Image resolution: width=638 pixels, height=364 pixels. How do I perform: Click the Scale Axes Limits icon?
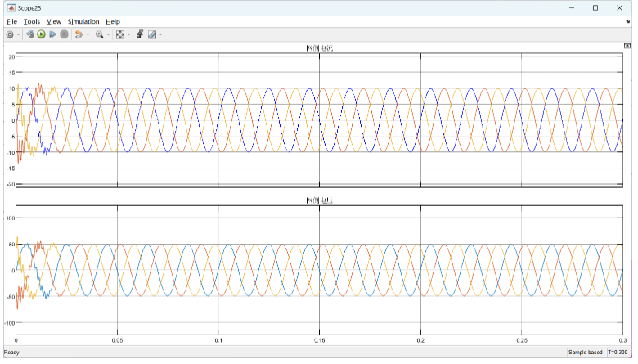[x=120, y=35]
